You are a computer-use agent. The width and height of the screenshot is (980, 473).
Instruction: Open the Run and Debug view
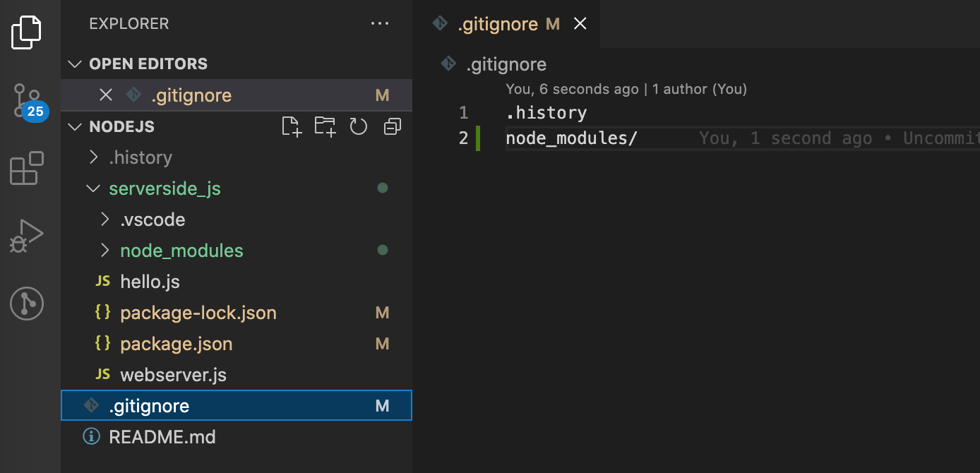click(x=27, y=236)
